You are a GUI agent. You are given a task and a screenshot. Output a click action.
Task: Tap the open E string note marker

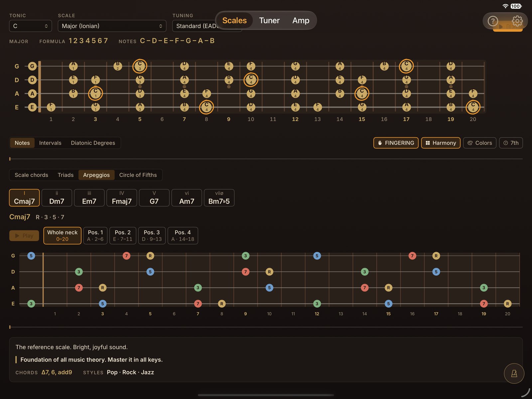click(x=32, y=107)
